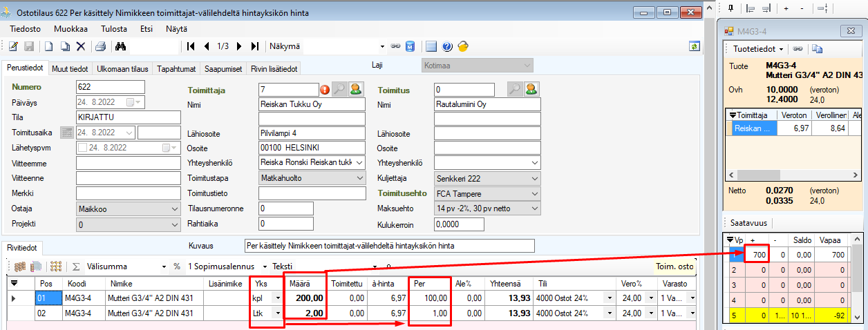Open the Etsi menu
Screen dimensions: 868x330
tap(147, 29)
